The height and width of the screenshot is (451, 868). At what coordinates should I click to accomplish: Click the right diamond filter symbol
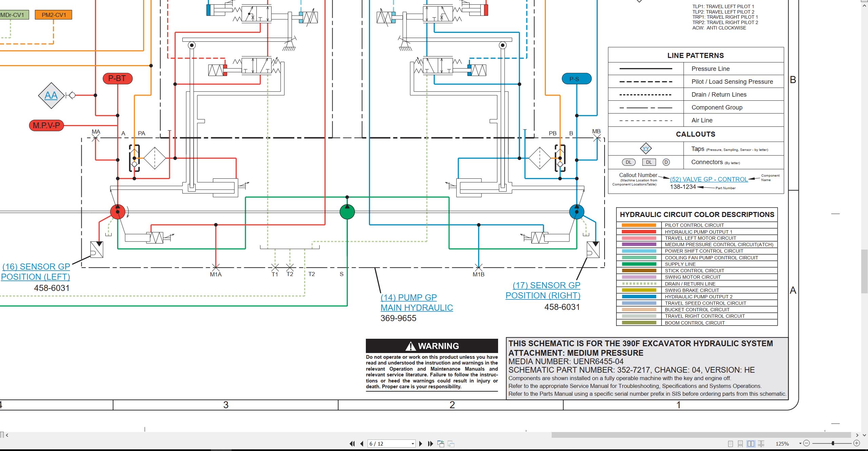point(539,158)
